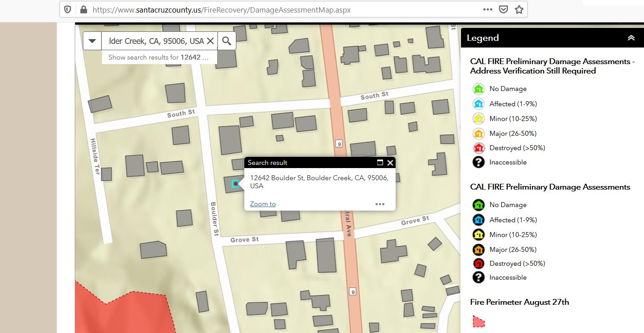Click the route 9 shield near the popup

[339, 143]
